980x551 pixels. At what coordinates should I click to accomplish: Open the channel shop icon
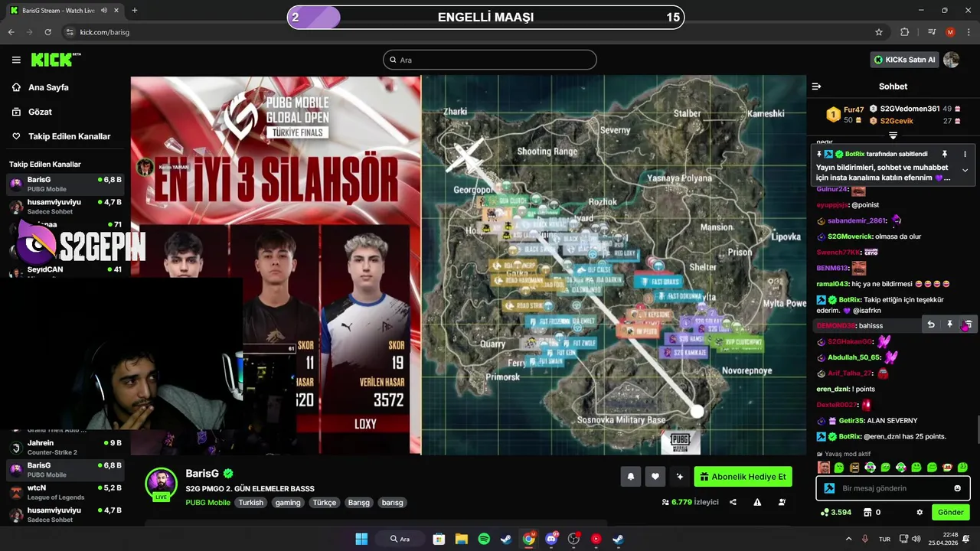click(x=867, y=512)
